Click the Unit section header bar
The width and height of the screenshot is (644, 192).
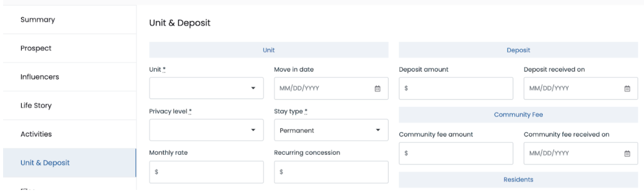[269, 50]
